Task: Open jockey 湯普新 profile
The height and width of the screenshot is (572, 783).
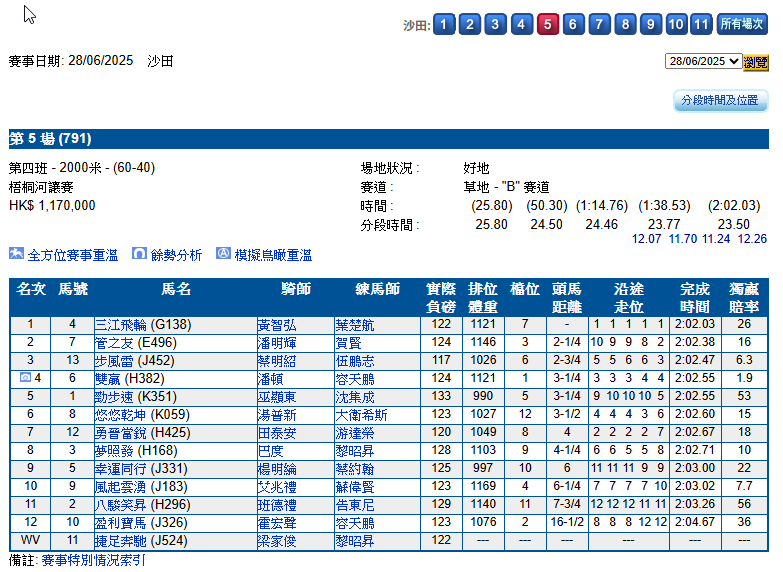Action: click(277, 415)
